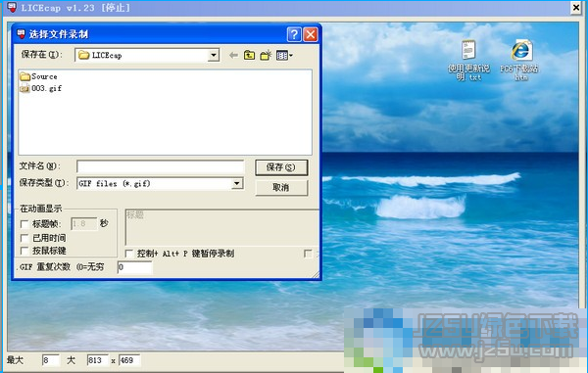Open the Source folder icon
Image resolution: width=588 pixels, height=373 pixels.
[25, 76]
